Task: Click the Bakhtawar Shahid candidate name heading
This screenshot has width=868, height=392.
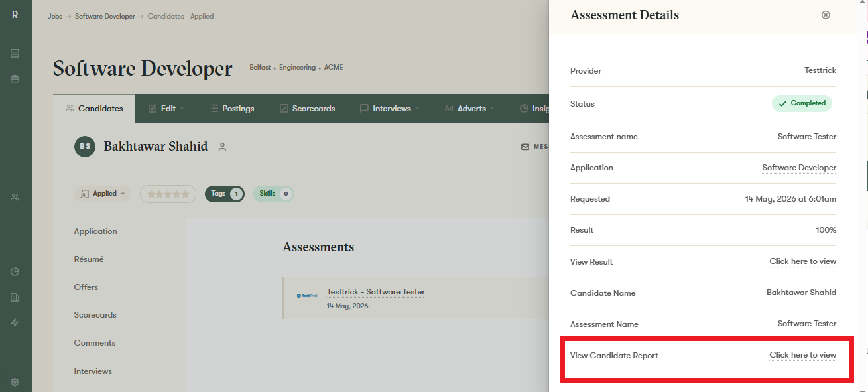Action: [156, 147]
